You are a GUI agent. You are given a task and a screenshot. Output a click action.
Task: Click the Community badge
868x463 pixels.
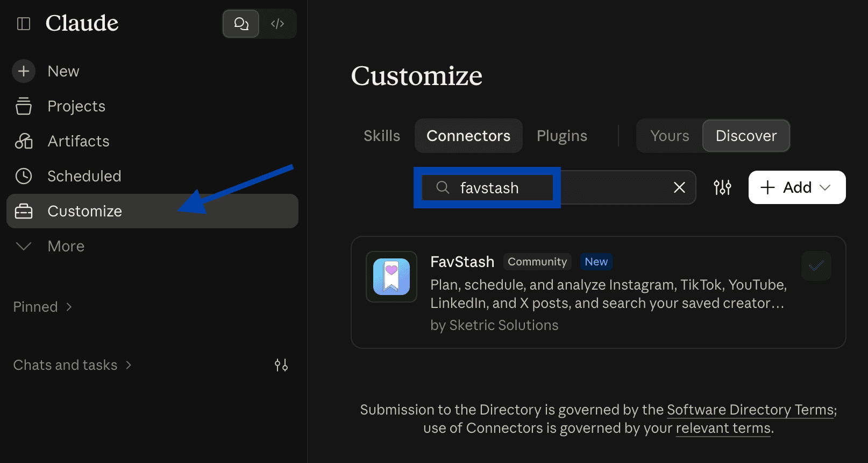(x=537, y=262)
